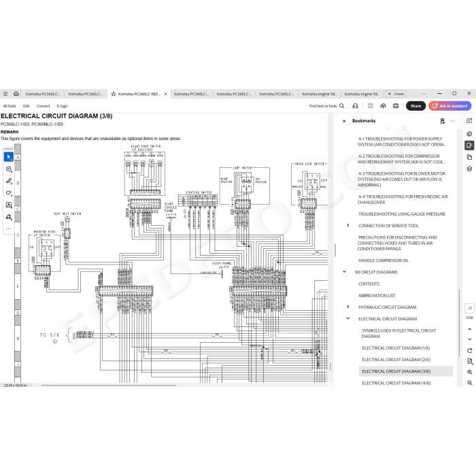
Task: Click the search magnifier icon
Action: (x=342, y=106)
